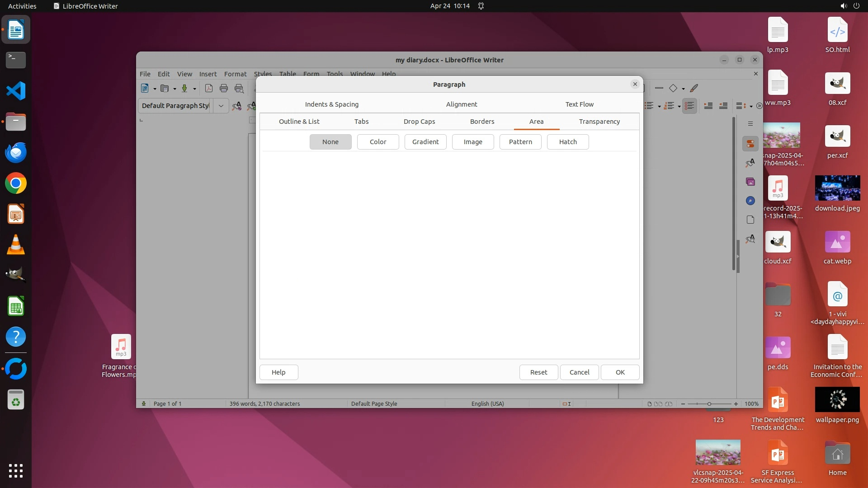Click OK to confirm paragraph settings

point(620,372)
